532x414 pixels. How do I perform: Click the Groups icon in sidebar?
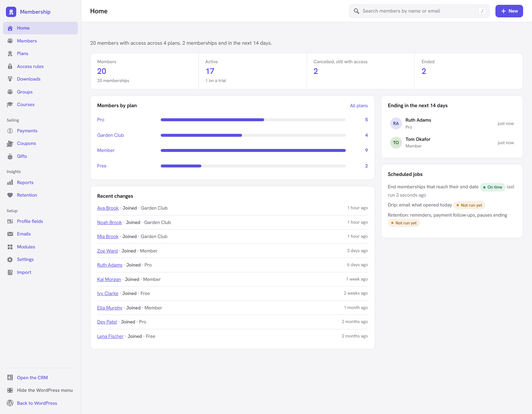tap(10, 92)
